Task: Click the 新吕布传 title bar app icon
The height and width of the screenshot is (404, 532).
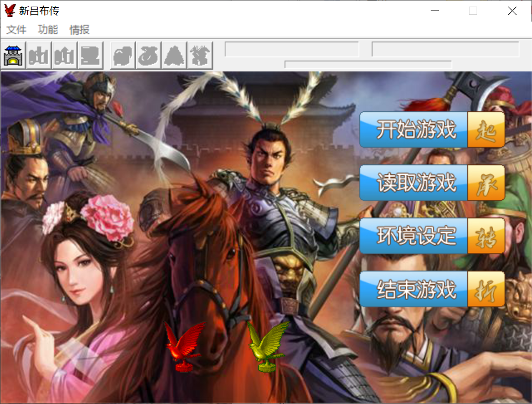Action: 9,11
